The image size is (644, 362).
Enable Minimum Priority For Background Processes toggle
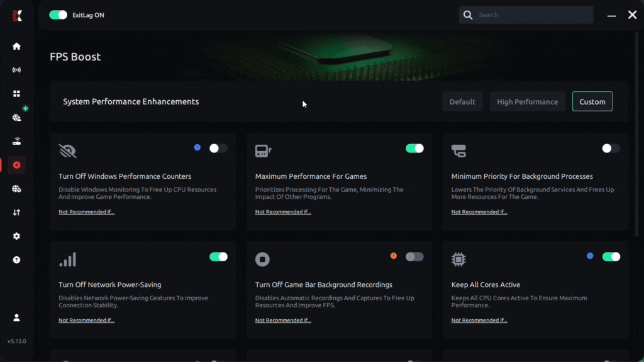[611, 148]
